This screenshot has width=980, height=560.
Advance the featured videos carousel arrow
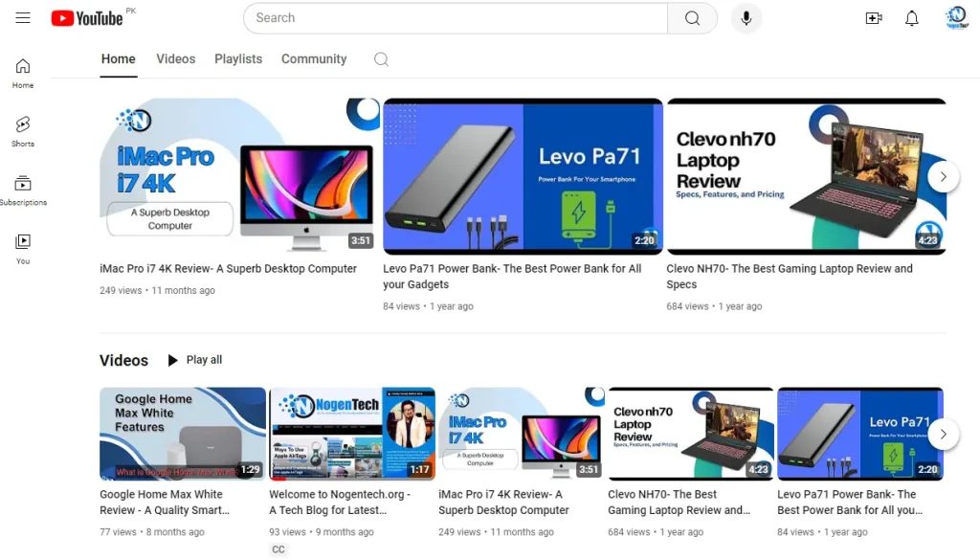943,177
